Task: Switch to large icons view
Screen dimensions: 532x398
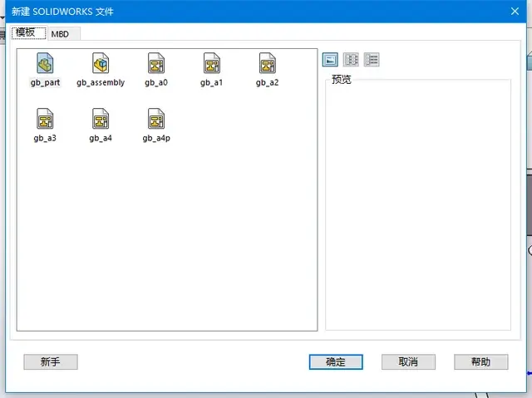Action: point(330,60)
